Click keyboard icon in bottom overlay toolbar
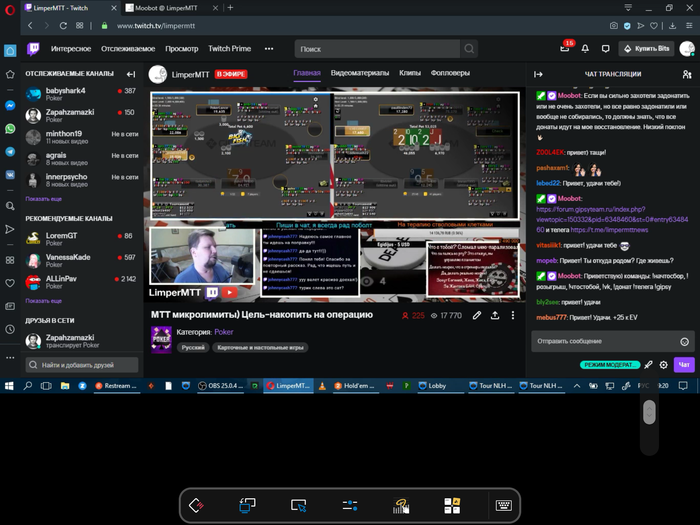The image size is (700, 525). tap(504, 505)
